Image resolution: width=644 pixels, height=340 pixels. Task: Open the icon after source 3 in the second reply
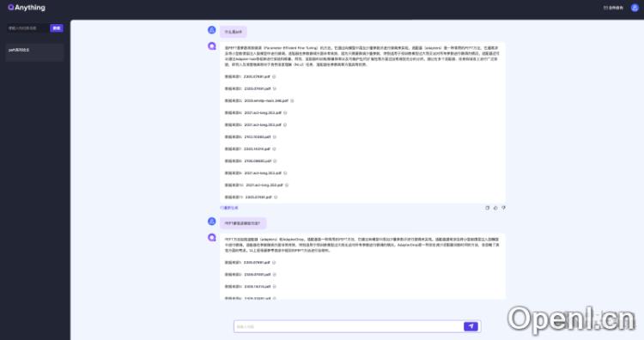point(275,287)
